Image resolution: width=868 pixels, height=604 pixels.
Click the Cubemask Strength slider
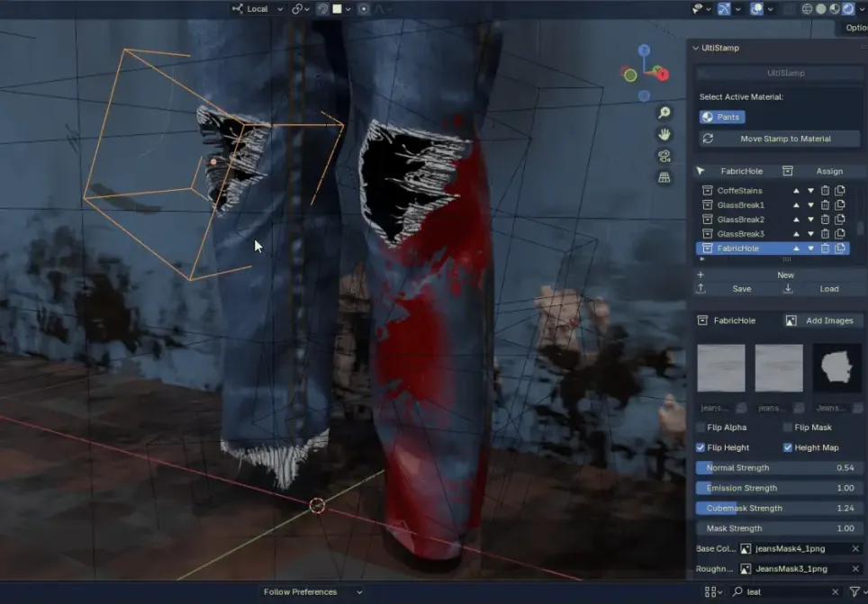(778, 509)
